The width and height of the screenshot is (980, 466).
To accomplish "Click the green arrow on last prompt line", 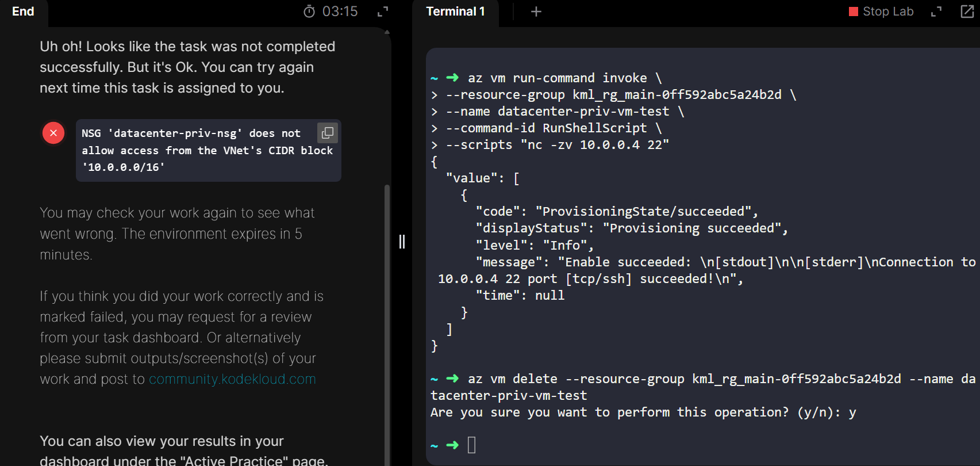I will click(452, 445).
